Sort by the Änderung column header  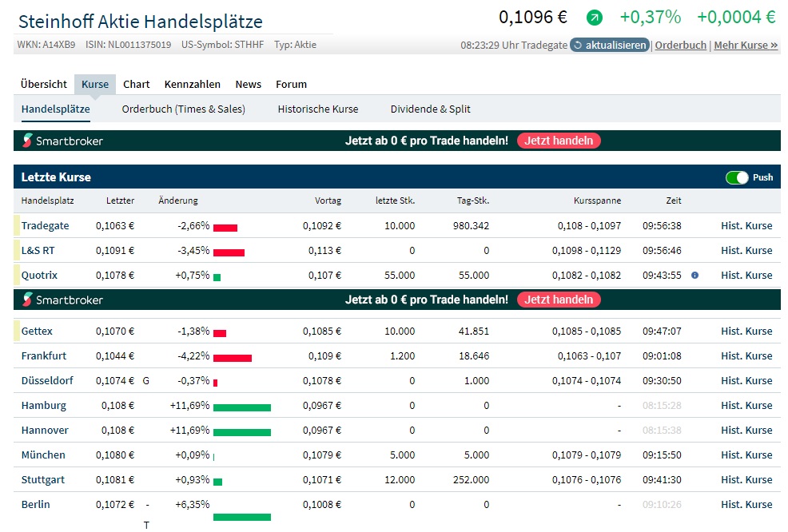coord(178,201)
